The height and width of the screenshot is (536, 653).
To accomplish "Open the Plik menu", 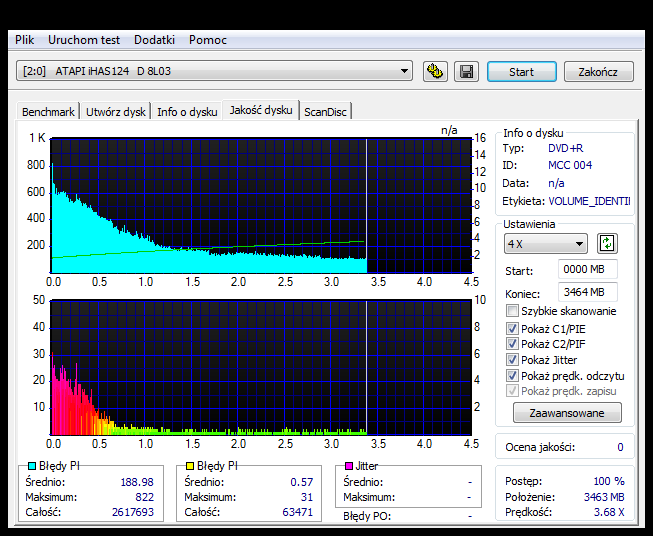I will coord(25,40).
